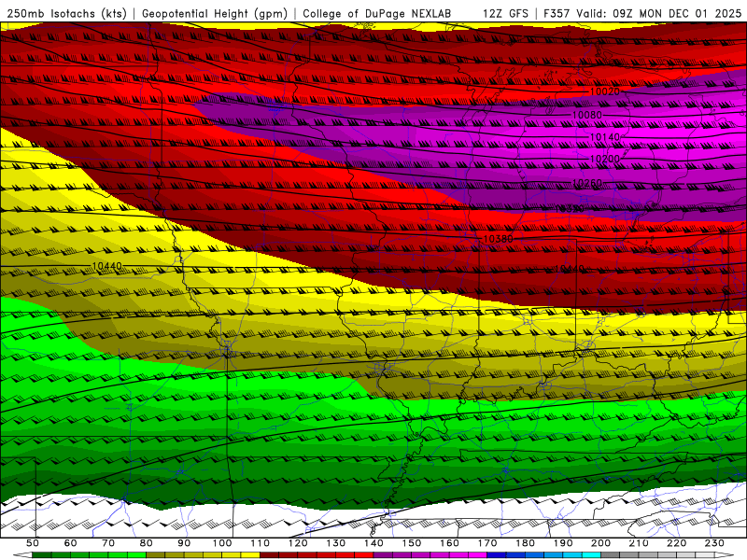Click the 10020 height contour label

coord(604,91)
